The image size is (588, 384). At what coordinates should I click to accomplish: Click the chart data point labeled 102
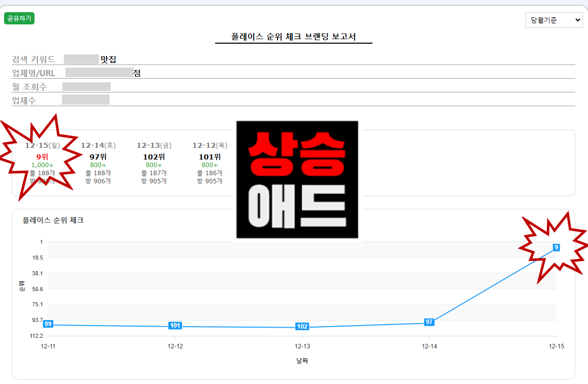coord(302,327)
